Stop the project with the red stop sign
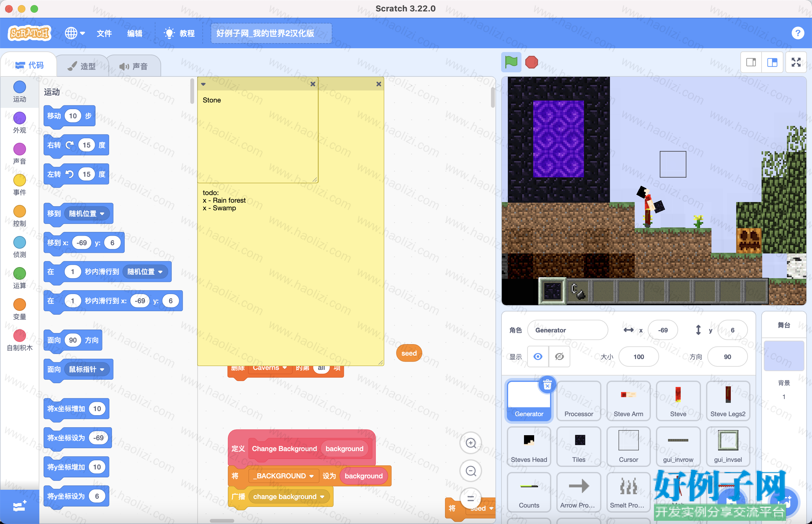This screenshot has width=812, height=524. [x=531, y=62]
